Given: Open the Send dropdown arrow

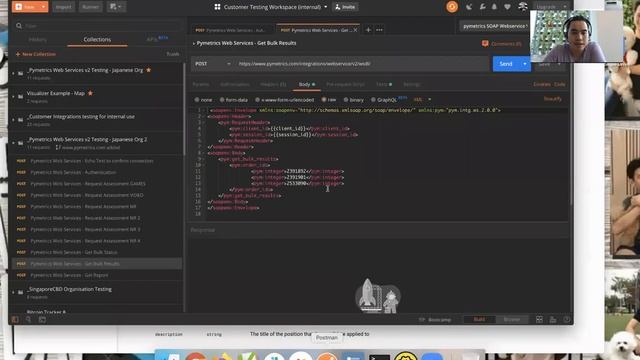Looking at the screenshot, I should pos(525,64).
